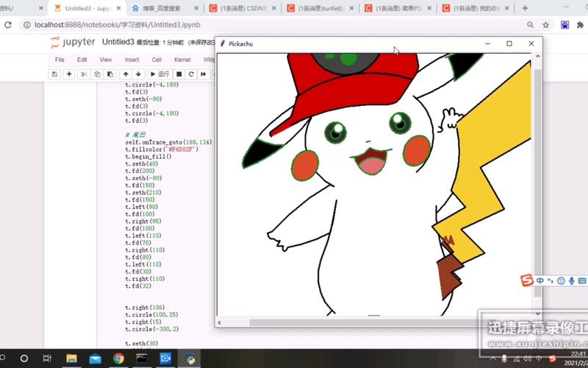Close the Untitled3 browser tab
588x368 pixels.
(x=119, y=8)
